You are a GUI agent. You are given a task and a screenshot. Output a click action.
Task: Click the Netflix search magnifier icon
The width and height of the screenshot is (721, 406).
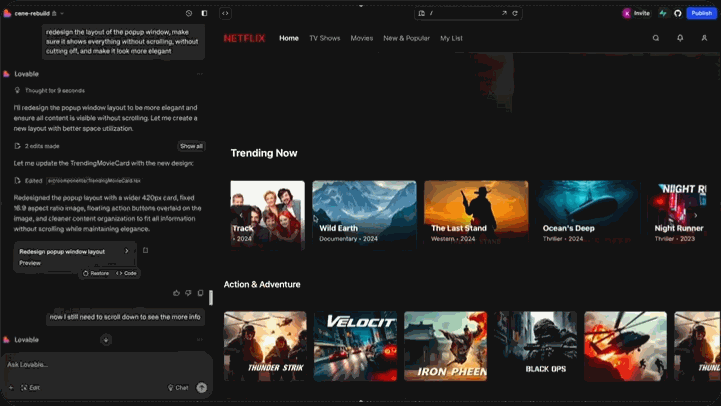pos(656,38)
